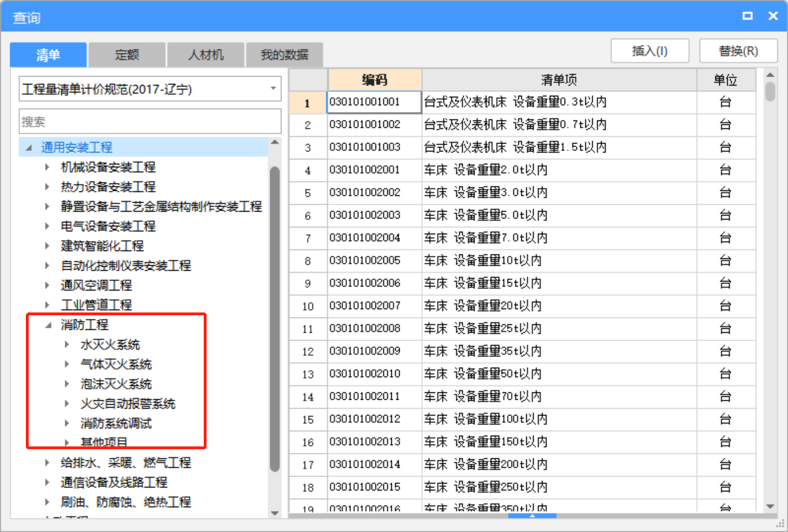Expand 建筑智能化工程 arrow

[x=48, y=246]
